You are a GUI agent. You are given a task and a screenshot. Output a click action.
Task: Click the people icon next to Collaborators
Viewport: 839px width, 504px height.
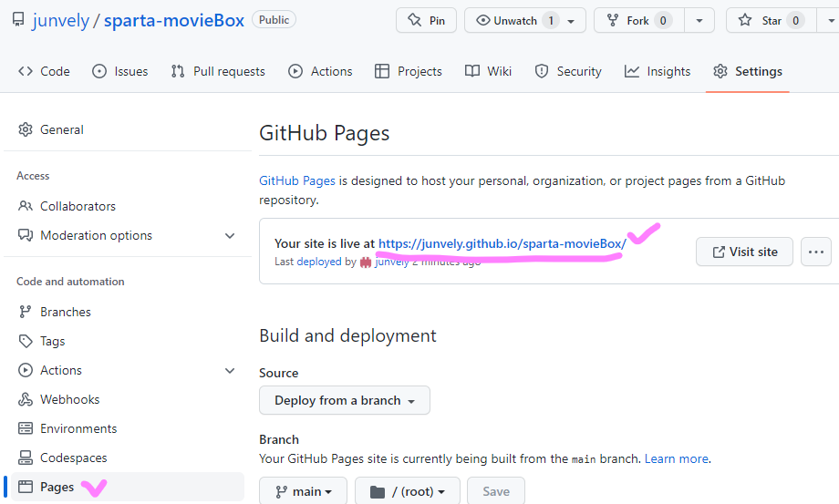(26, 206)
